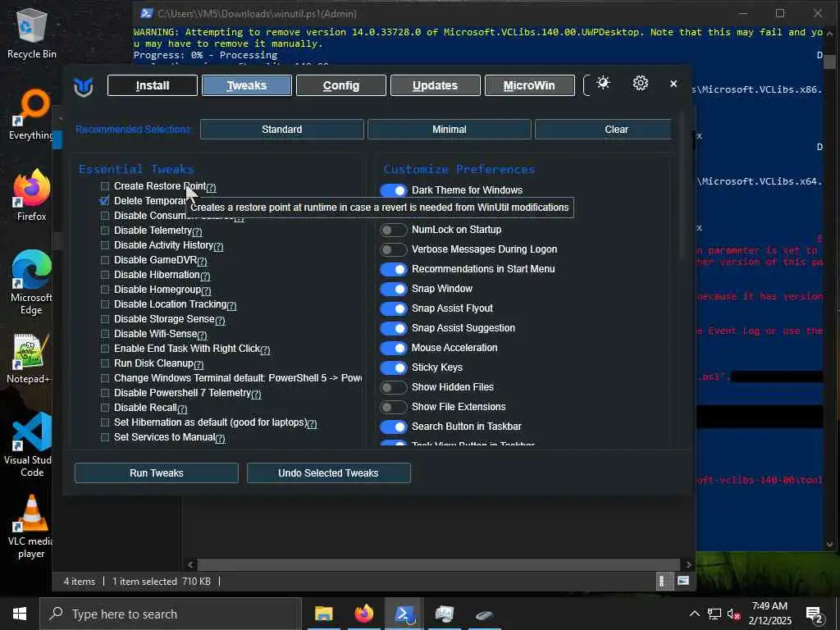Viewport: 840px width, 630px height.
Task: Turn on NumLock on Startup
Action: (x=394, y=230)
